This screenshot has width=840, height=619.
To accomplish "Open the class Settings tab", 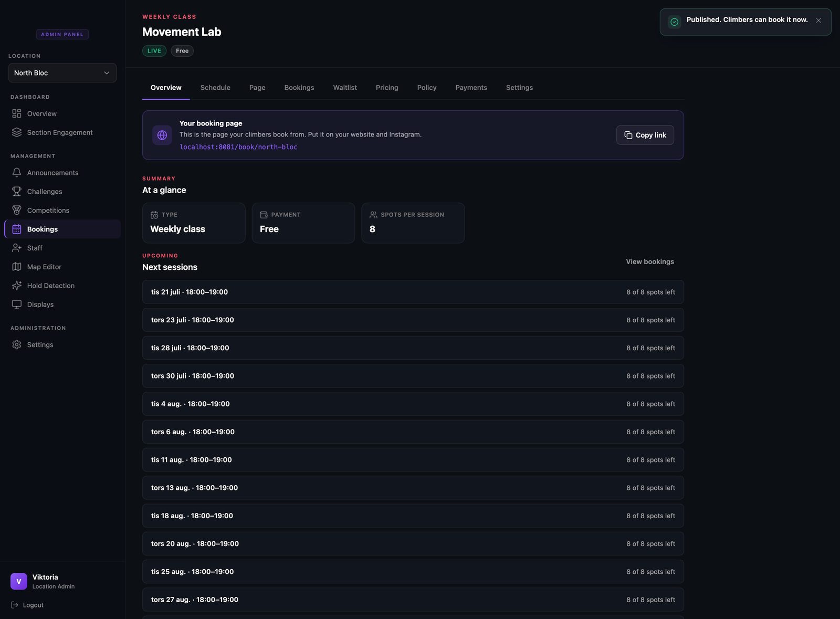I will pos(519,88).
